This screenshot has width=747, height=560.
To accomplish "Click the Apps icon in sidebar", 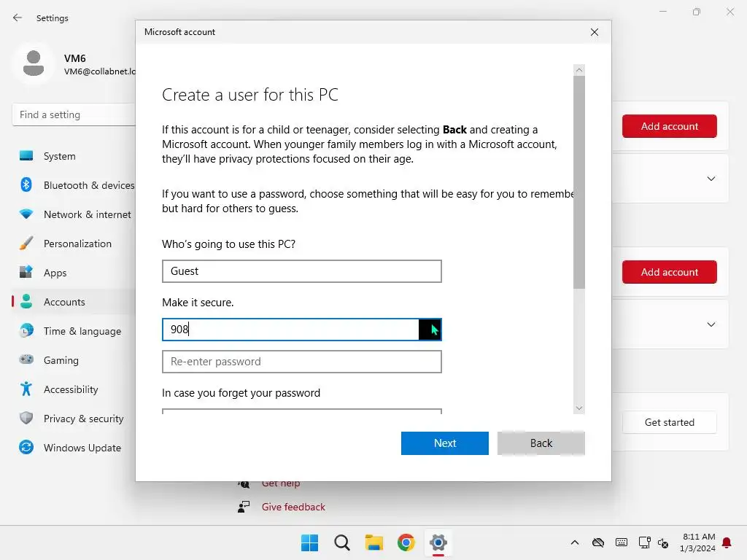I will coord(26,273).
